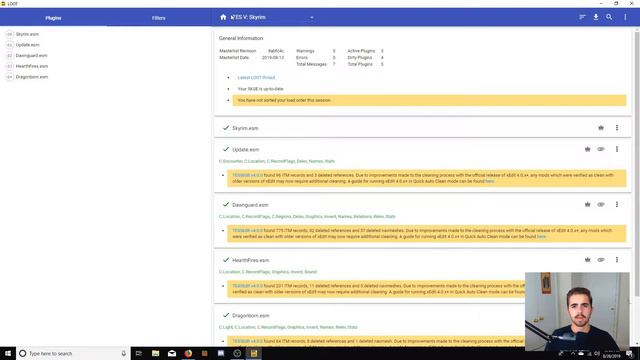Select Skyrim.esm in the sidebar list
Viewport: 640px width, 360px height.
click(27, 34)
